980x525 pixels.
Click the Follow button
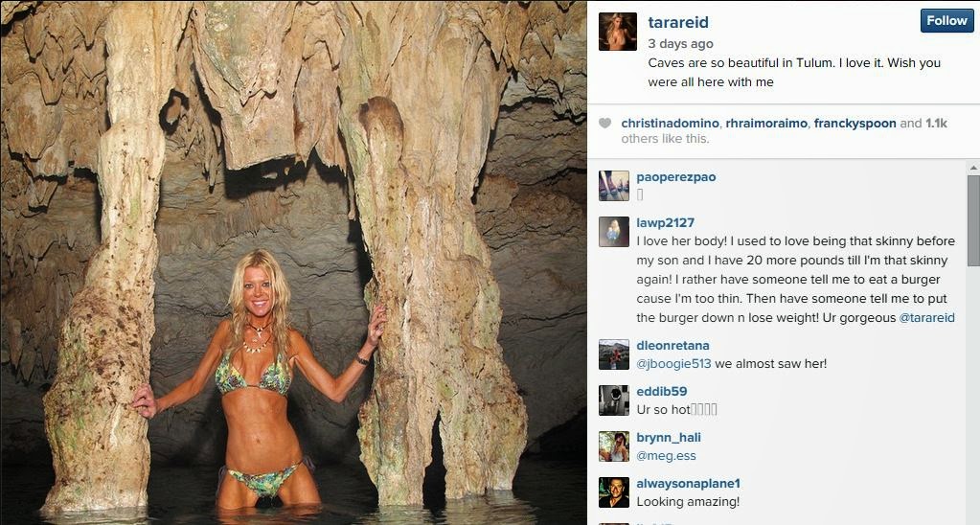946,21
